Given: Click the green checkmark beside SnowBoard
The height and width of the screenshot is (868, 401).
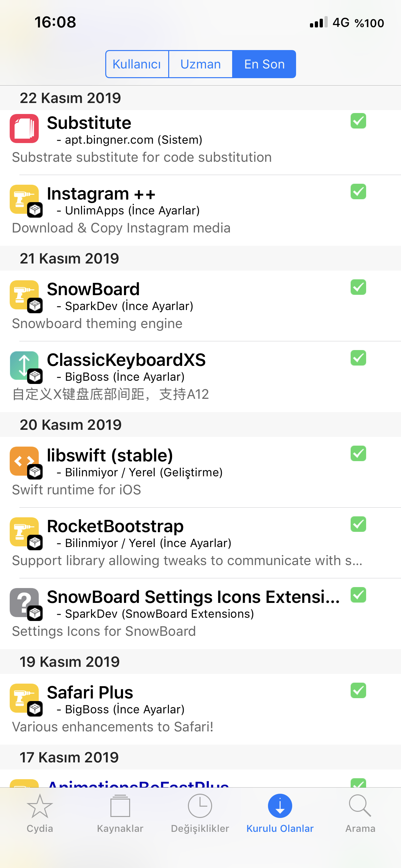Looking at the screenshot, I should (x=358, y=287).
